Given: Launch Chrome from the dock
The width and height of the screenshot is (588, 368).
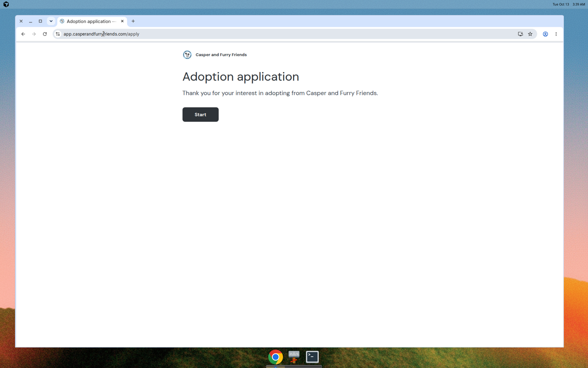Looking at the screenshot, I should (x=276, y=357).
